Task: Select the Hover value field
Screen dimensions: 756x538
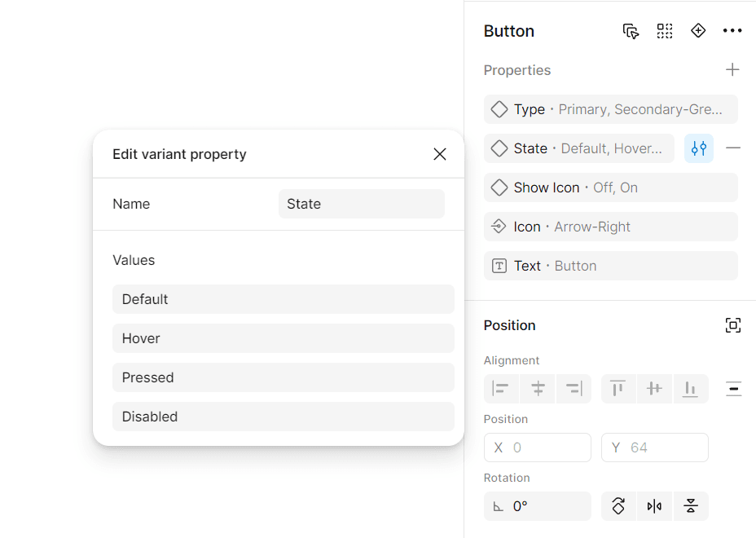Action: tap(283, 338)
